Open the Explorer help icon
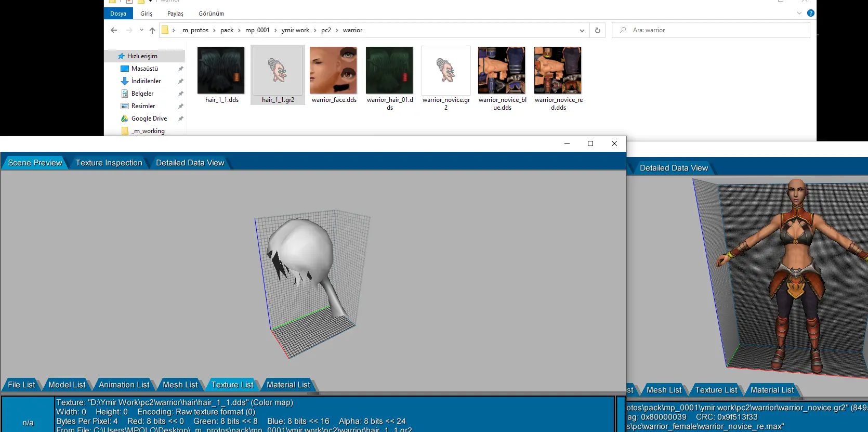868x432 pixels. point(811,13)
